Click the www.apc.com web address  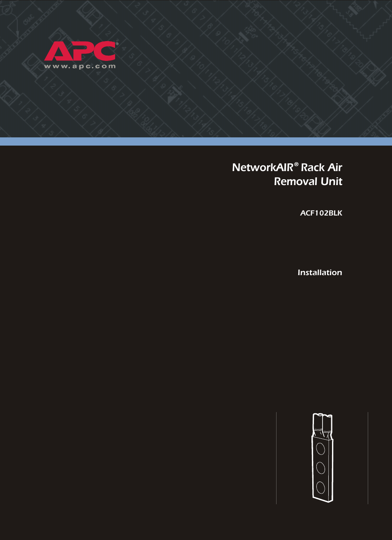click(80, 66)
